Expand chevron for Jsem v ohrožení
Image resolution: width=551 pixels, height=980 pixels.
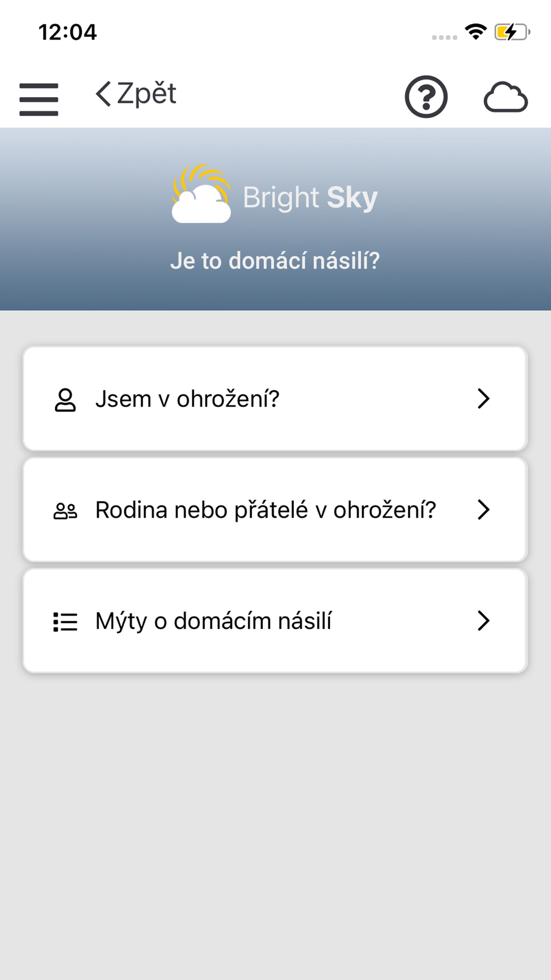point(483,399)
